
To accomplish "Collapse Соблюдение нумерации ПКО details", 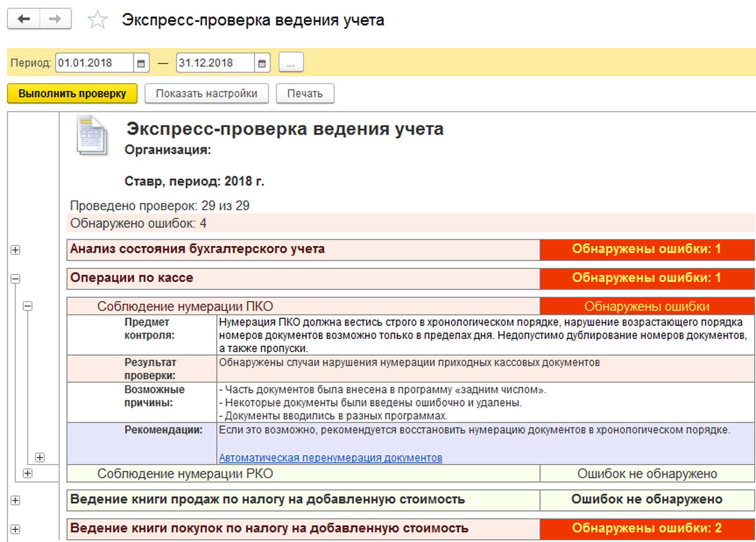I will (28, 307).
